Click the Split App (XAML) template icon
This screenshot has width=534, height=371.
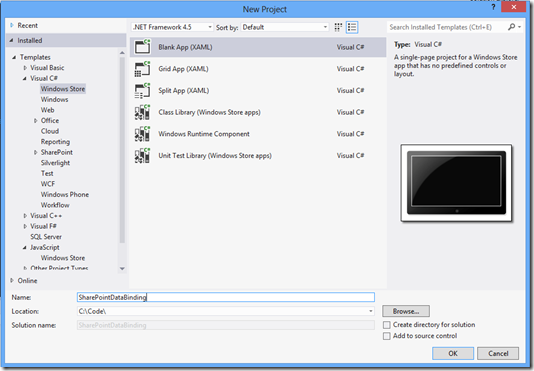(x=142, y=91)
